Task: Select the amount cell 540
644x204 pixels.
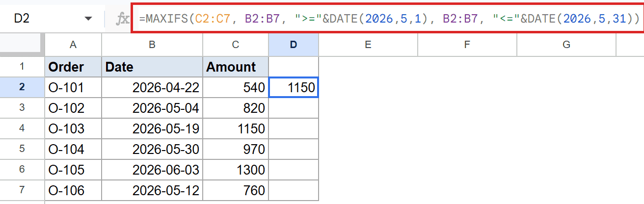Action: tap(236, 87)
